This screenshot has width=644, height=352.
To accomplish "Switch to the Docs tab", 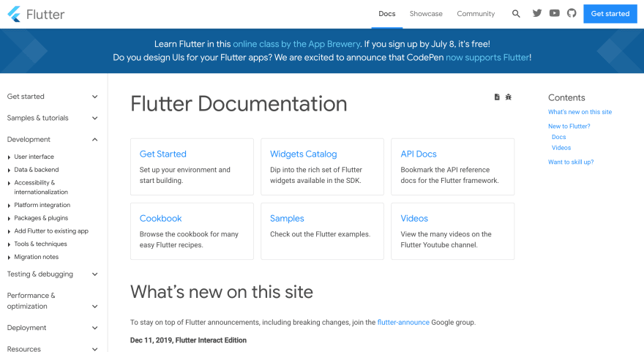I will click(387, 14).
